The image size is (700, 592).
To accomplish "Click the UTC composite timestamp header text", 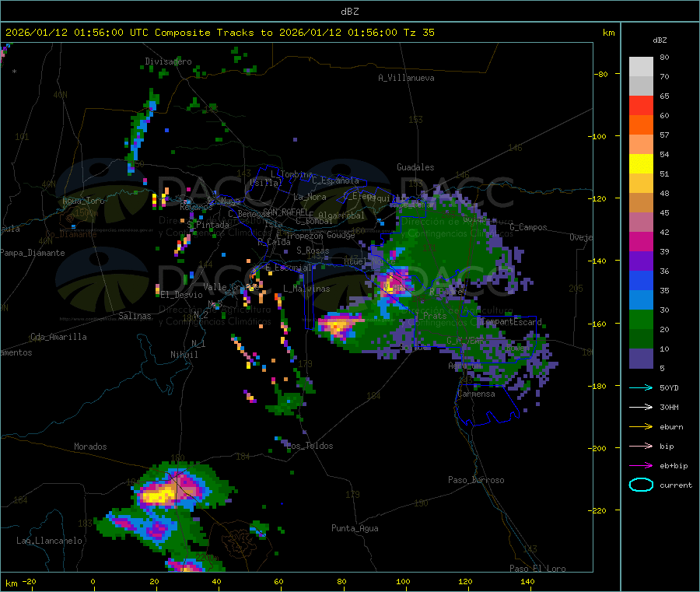I will point(219,33).
